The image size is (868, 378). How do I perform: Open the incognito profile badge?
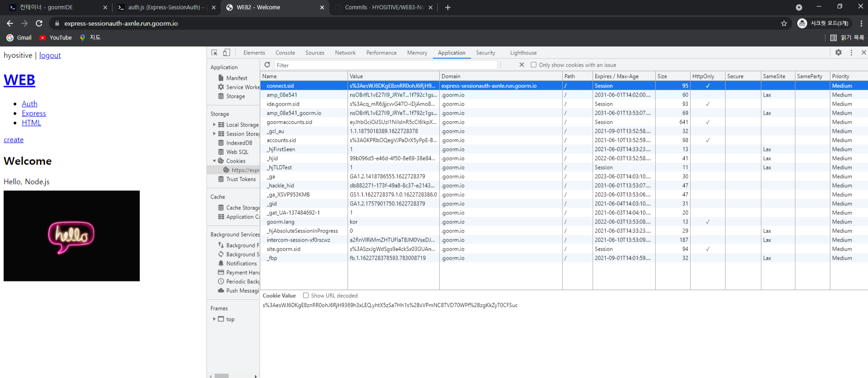point(823,24)
